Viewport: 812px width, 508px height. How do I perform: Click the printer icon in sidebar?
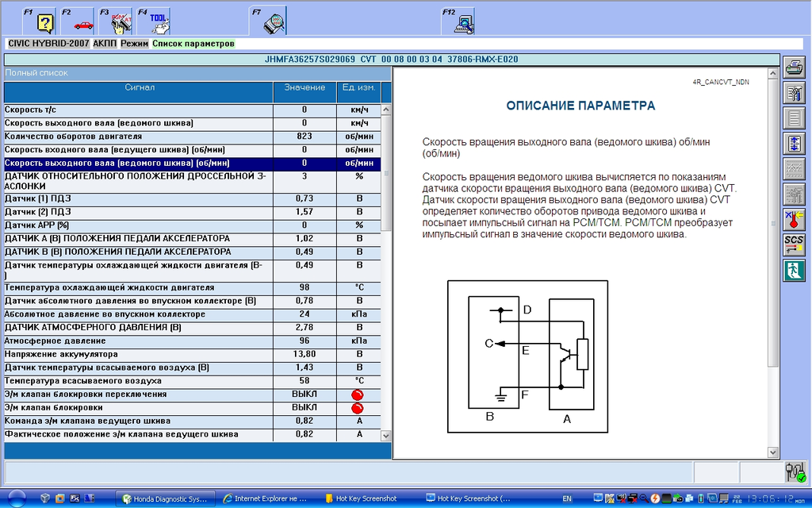click(794, 67)
